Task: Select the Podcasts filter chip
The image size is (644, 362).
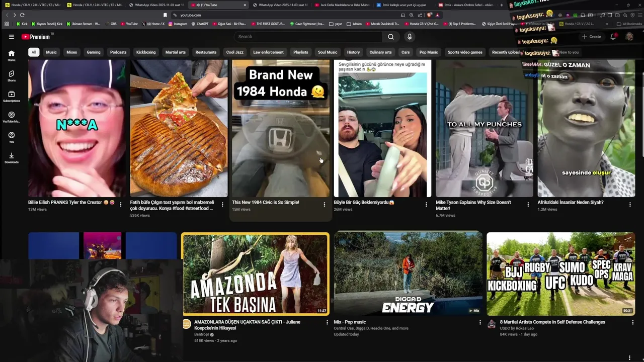Action: tap(118, 52)
